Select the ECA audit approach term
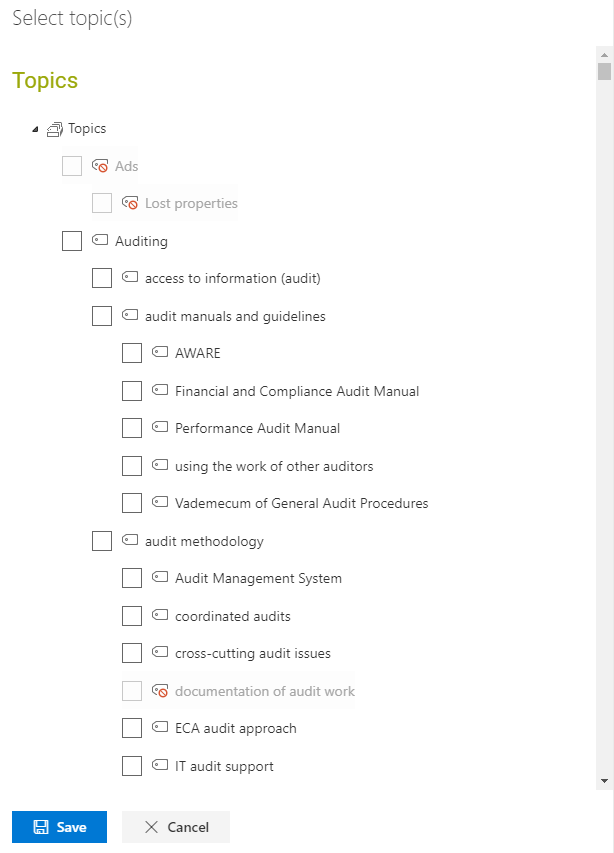The image size is (614, 853). (235, 728)
